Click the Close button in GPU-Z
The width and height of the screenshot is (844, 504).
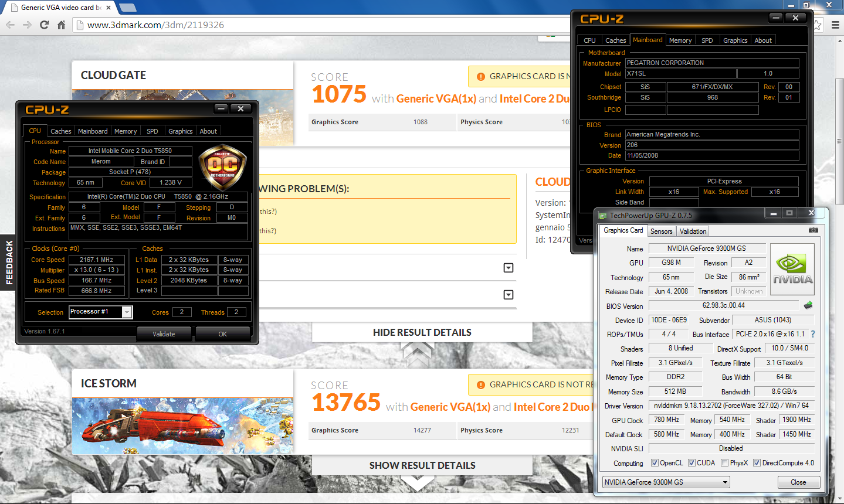click(x=798, y=482)
